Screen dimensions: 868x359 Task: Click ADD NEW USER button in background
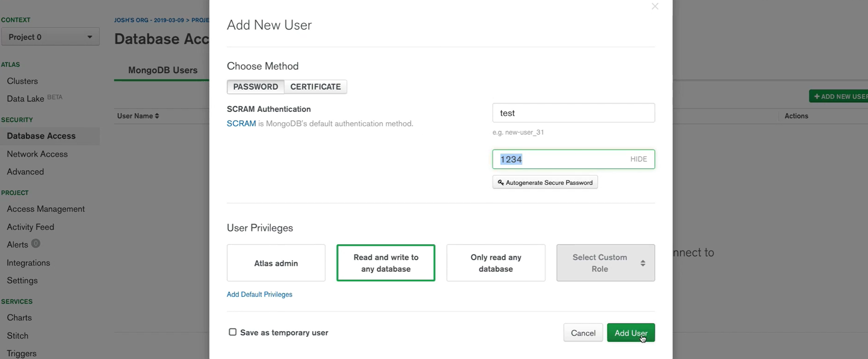coord(838,96)
